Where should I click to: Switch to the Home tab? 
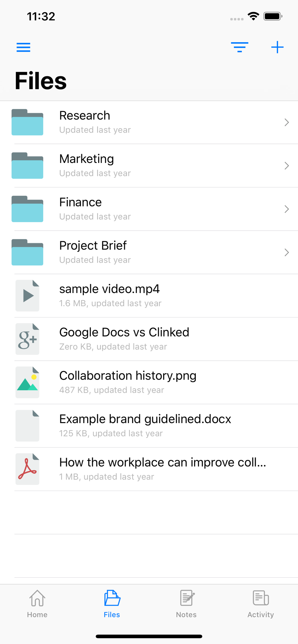(x=37, y=604)
